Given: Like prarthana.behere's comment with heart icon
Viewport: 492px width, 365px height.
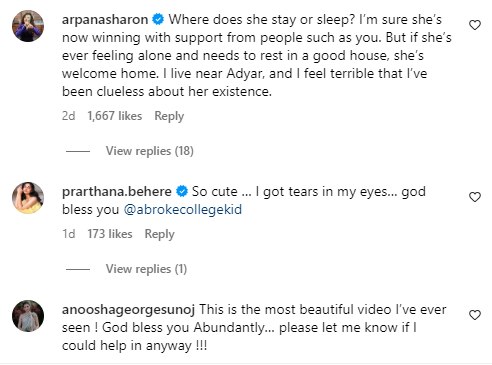Looking at the screenshot, I should (475, 197).
